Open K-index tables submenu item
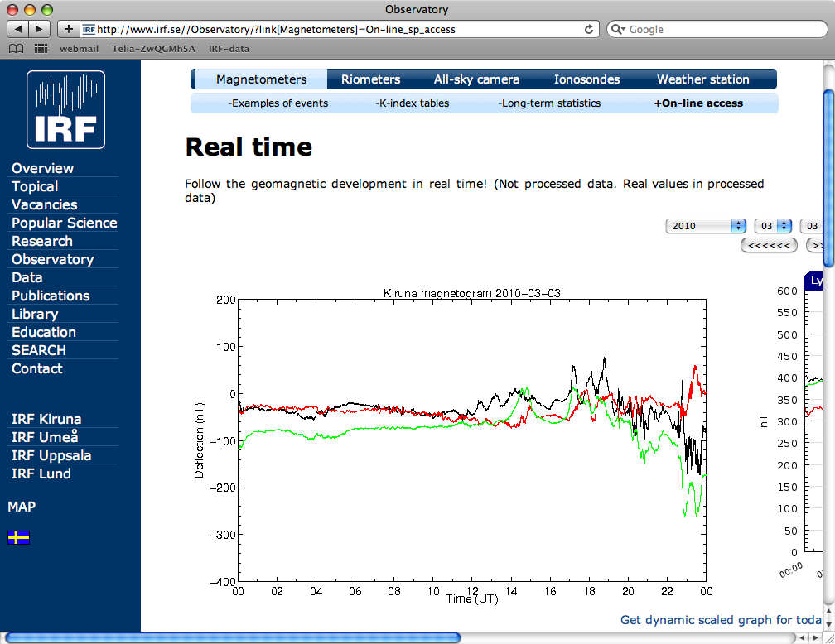The height and width of the screenshot is (644, 835). 412,103
